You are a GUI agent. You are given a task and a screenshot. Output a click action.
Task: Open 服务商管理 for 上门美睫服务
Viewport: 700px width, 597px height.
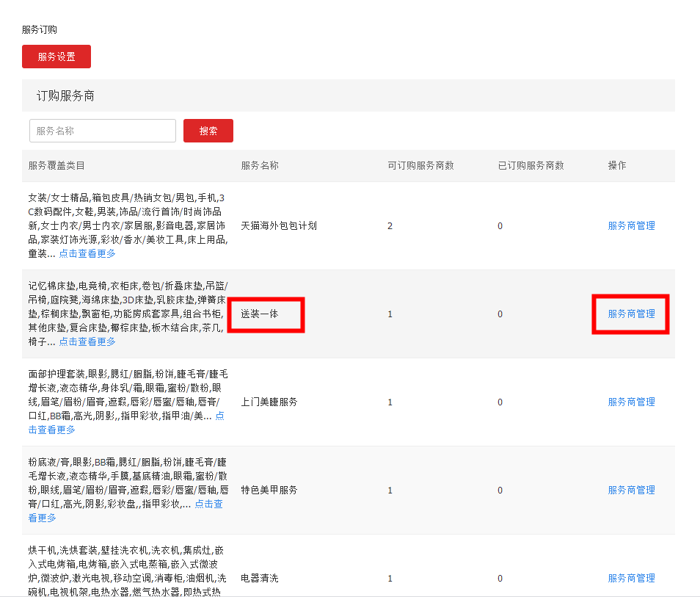631,402
